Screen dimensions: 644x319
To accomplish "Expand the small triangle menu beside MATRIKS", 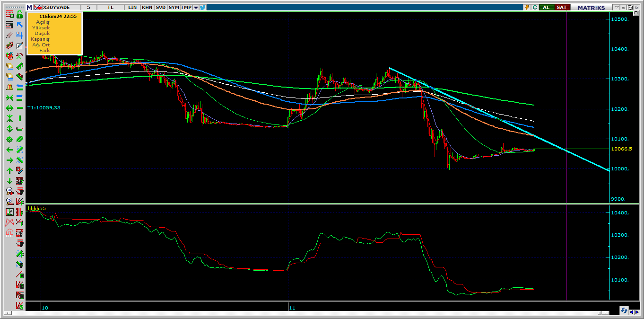I will [x=616, y=8].
